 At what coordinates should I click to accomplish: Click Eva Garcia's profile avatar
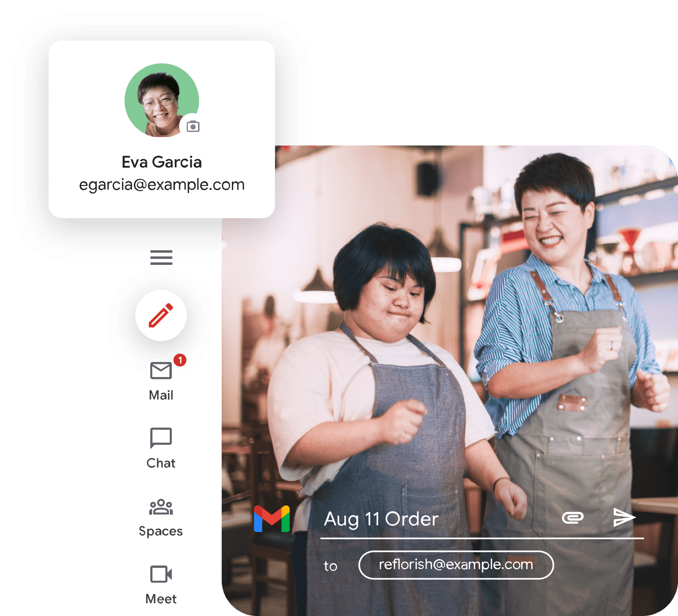pyautogui.click(x=162, y=100)
